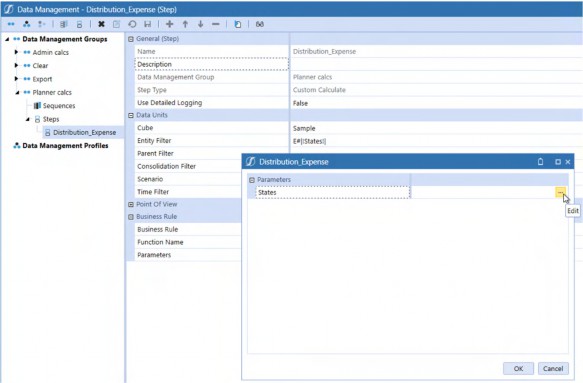The height and width of the screenshot is (383, 583).
Task: Click the Description value field
Action: (x=436, y=64)
